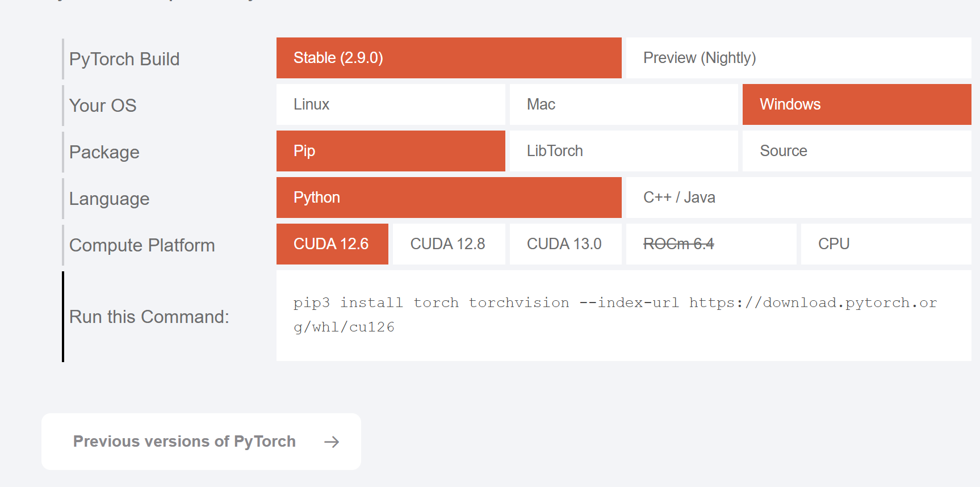Click the Run this Command label
This screenshot has height=487, width=980.
click(x=149, y=317)
